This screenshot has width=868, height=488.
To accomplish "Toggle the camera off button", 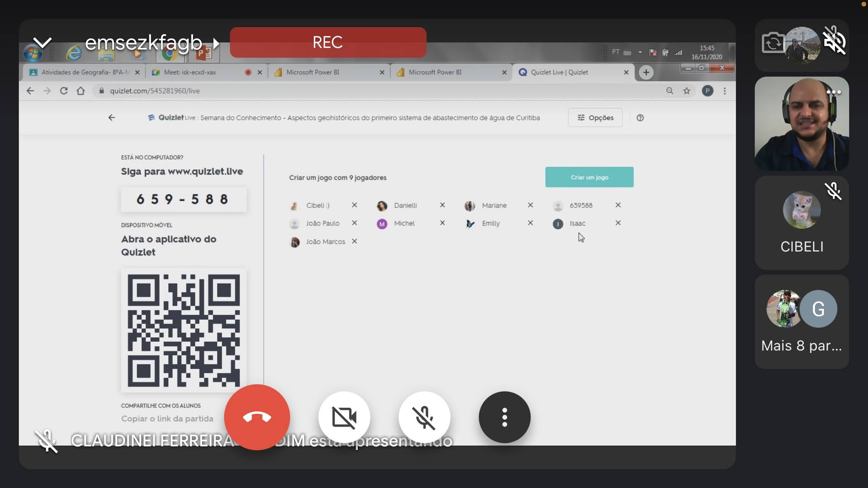I will pos(344,417).
